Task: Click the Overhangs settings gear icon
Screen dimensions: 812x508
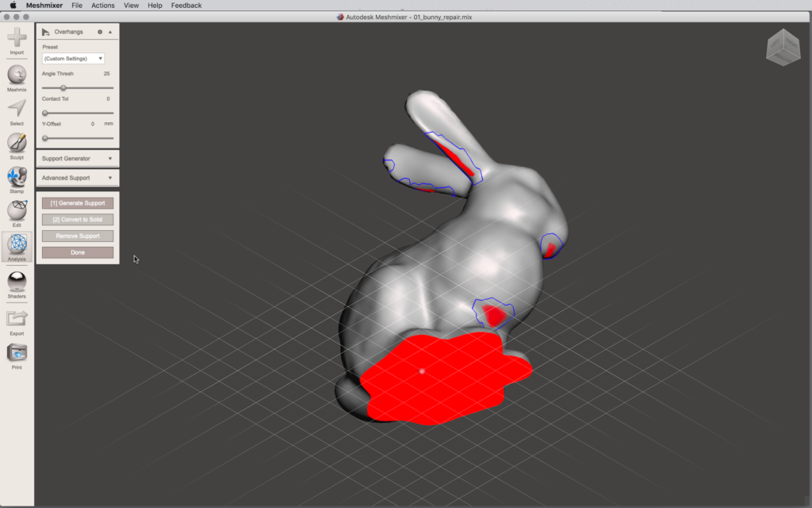Action: pos(100,32)
